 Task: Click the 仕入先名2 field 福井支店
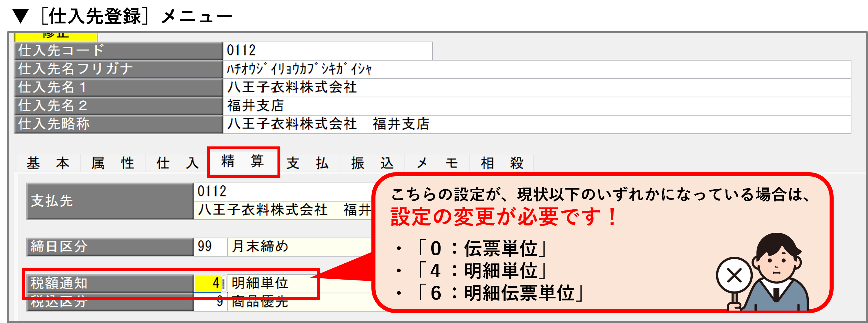[537, 106]
